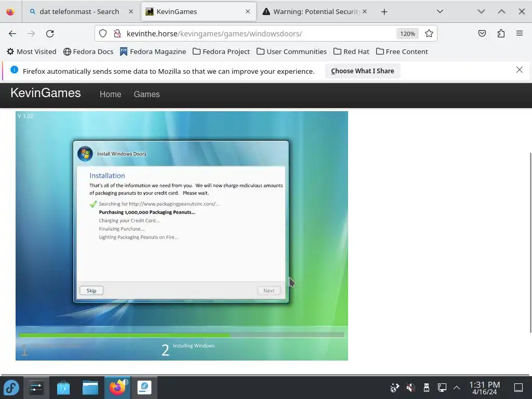Click 'Lighting Packaging Peanuts on Fire...' step

pyautogui.click(x=138, y=237)
